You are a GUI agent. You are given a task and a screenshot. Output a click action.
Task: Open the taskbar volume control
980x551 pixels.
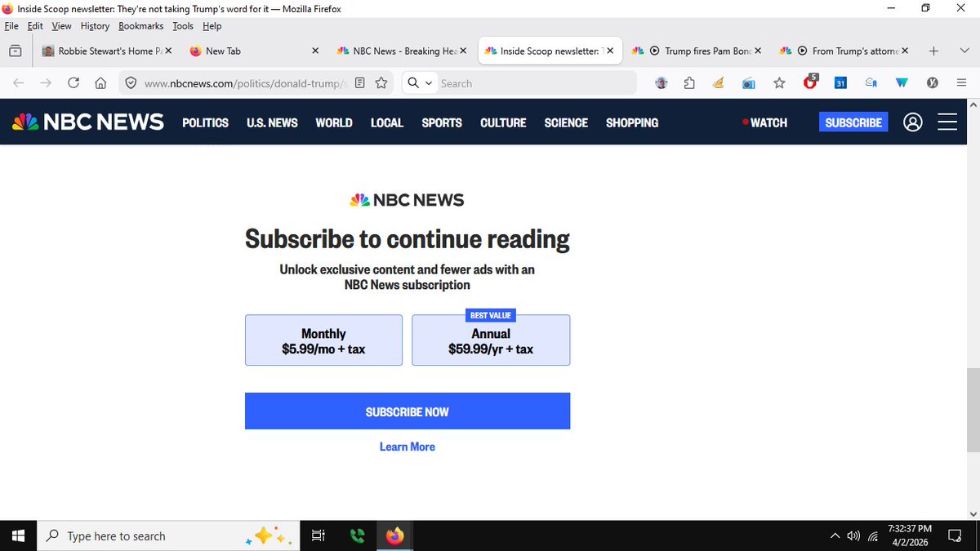pyautogui.click(x=853, y=535)
